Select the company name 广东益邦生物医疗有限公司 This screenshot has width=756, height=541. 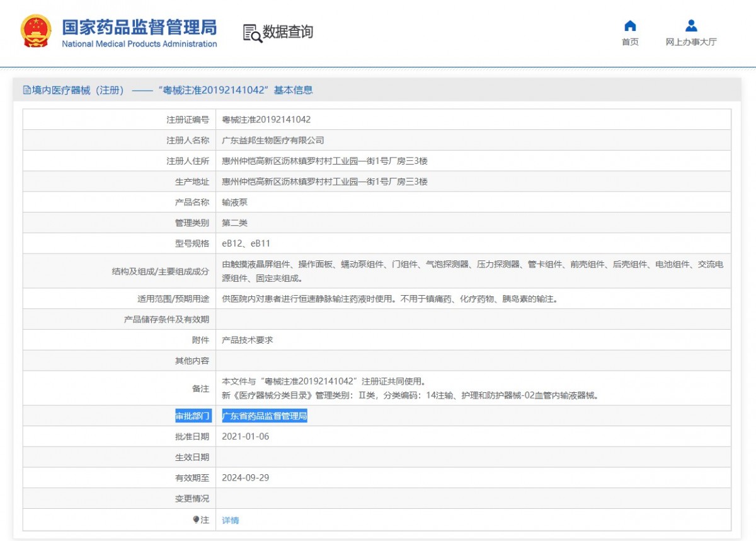coord(273,141)
